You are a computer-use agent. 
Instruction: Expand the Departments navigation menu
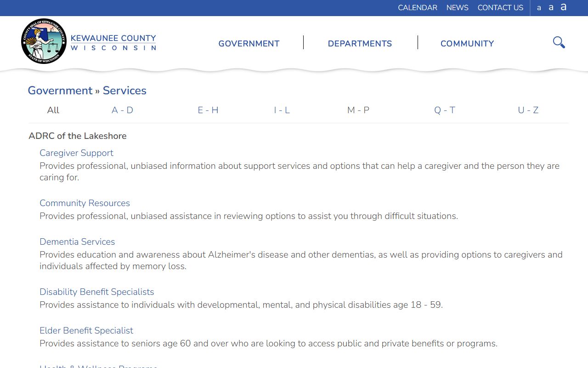click(360, 44)
